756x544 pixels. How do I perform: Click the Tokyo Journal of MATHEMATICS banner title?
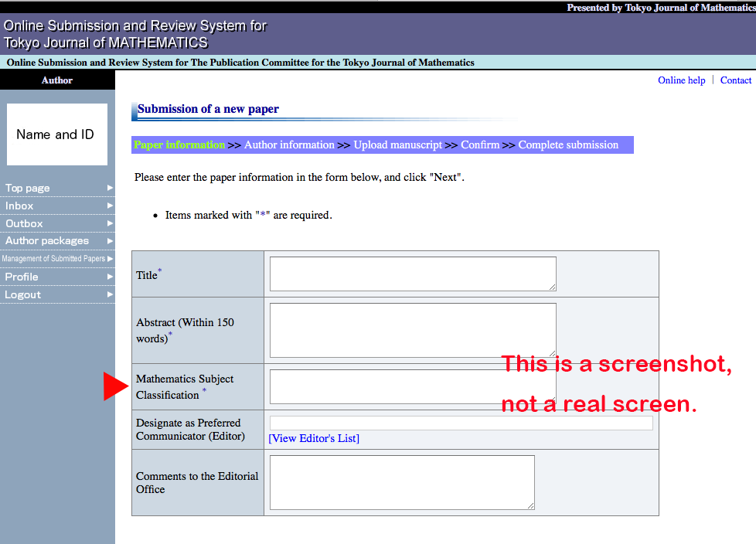(x=106, y=42)
